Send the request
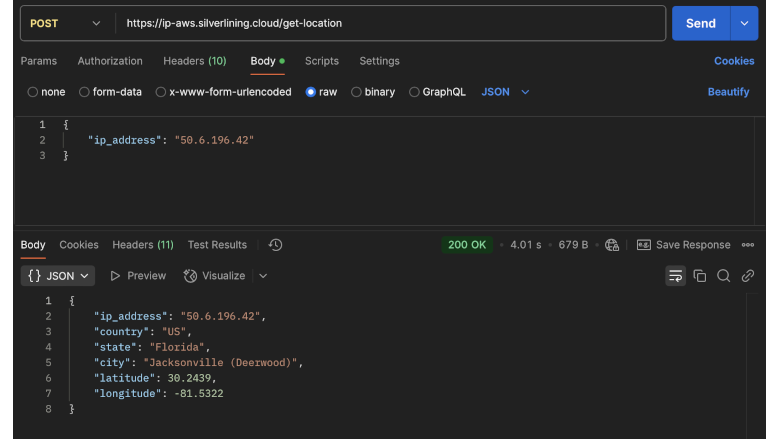The image size is (780, 439). 701,23
